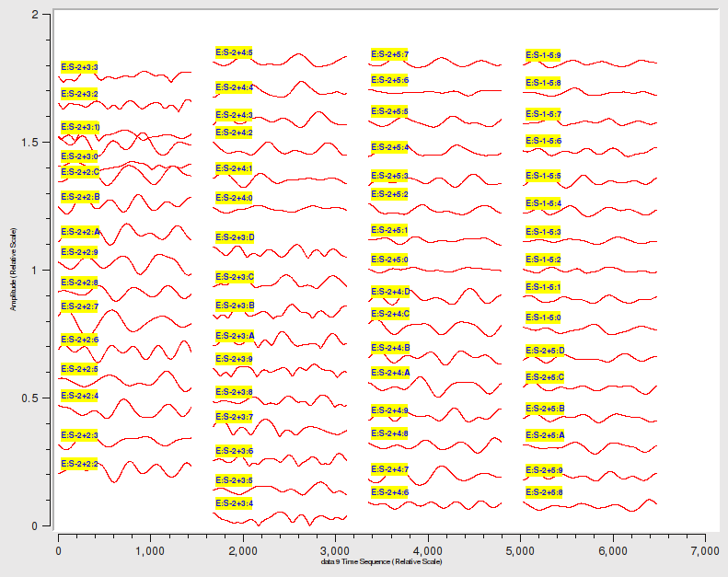The height and width of the screenshot is (577, 728).
Task: Click the E:S-2+3:3 trace label
Action: point(79,67)
